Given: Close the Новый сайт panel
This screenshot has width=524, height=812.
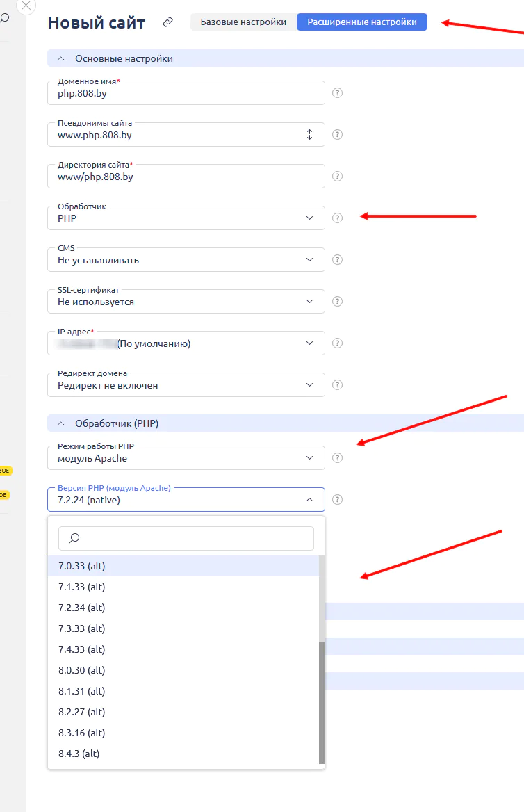Looking at the screenshot, I should 26,6.
